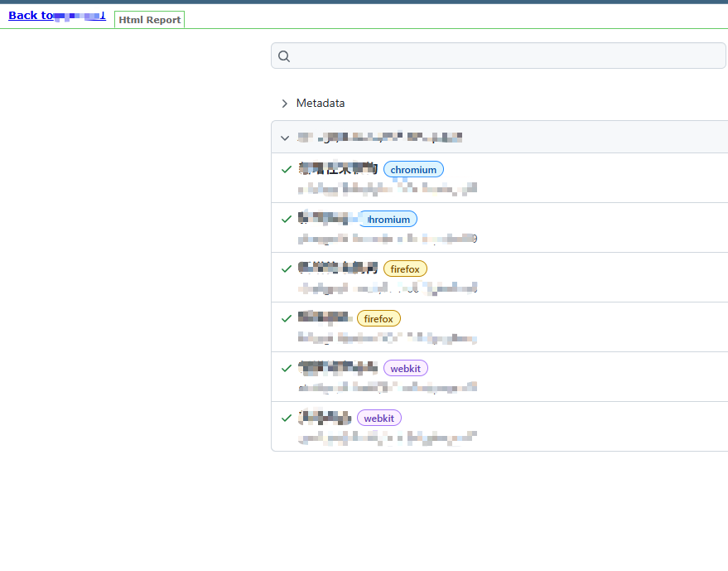Click the passed checkmark on the first chromium test
The width and height of the screenshot is (728, 571).
287,169
